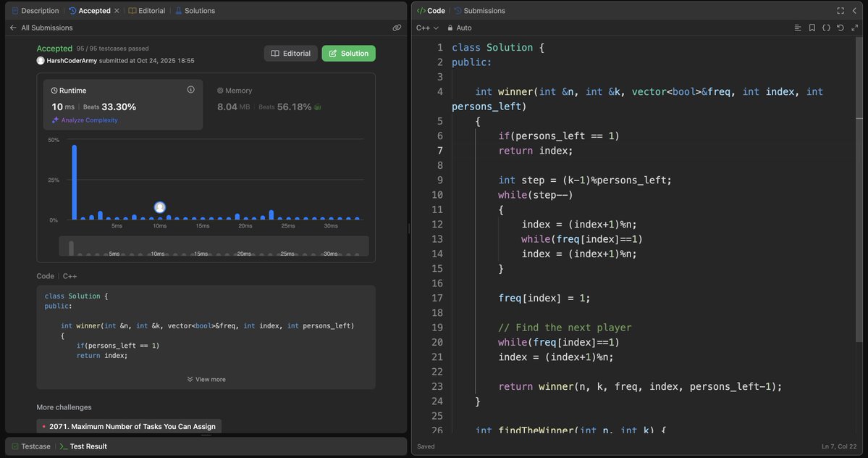Reset code using the revert arrow icon
This screenshot has width=868, height=458.
click(x=840, y=28)
